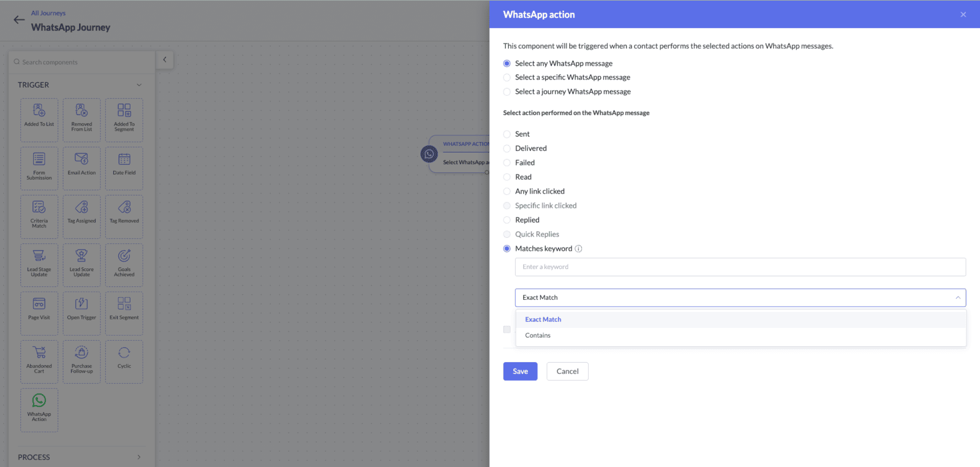Open the All Journeys link

pyautogui.click(x=48, y=13)
